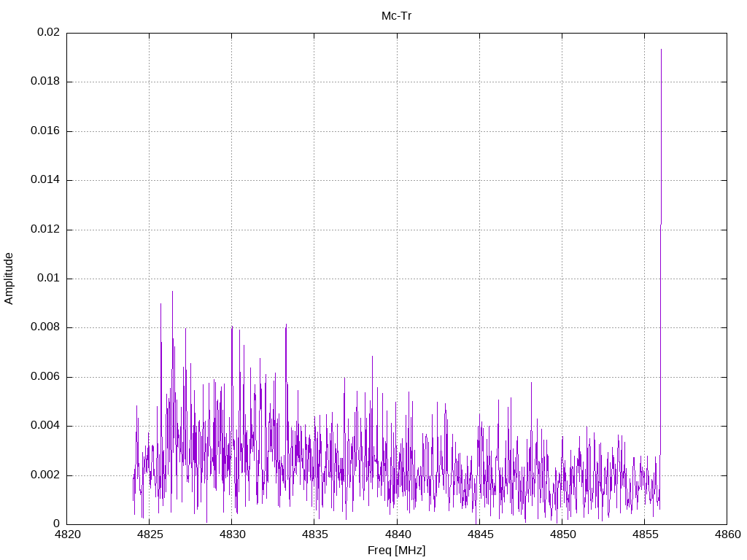The height and width of the screenshot is (560, 747).
Task: Select the 4825 x-axis tick label
Action: tap(150, 534)
